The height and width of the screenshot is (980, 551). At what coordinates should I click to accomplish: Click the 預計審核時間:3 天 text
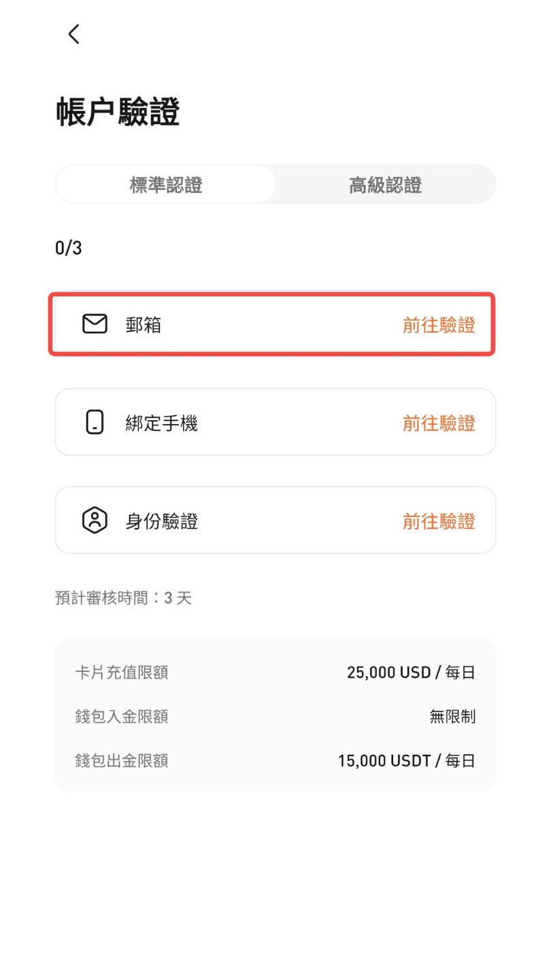point(123,598)
